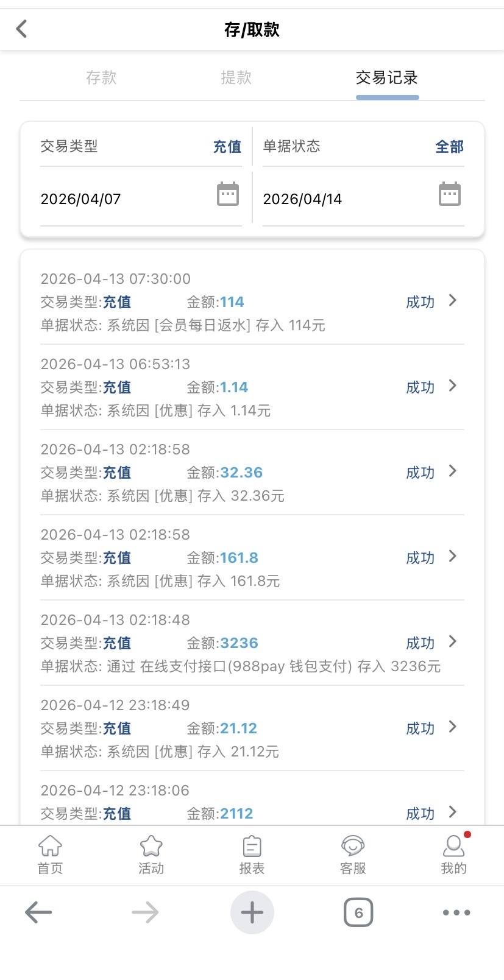Select the 交易记录 transaction records tab

[x=387, y=78]
